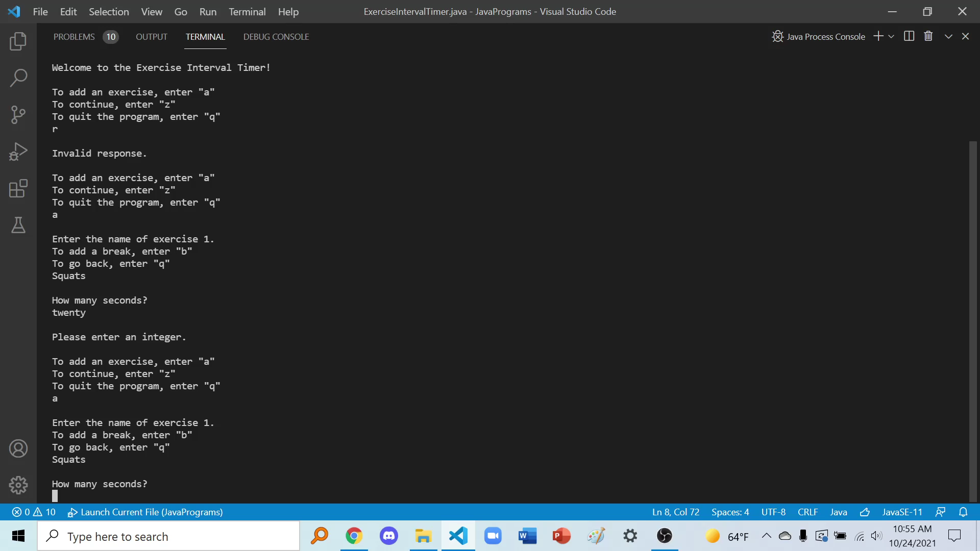Click UTF-8 encoding in status bar
Viewport: 980px width, 551px height.
pyautogui.click(x=773, y=512)
